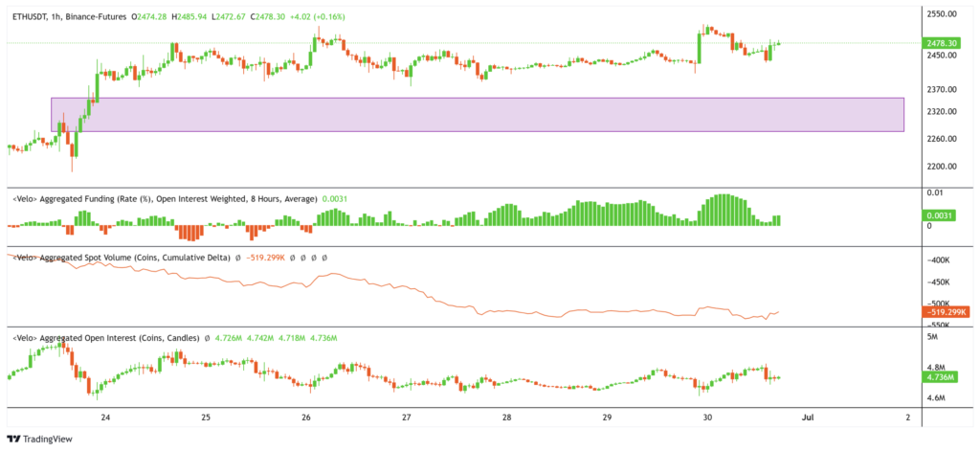980x451 pixels.
Task: Click the 2260.00 price axis label
Action: (x=942, y=139)
